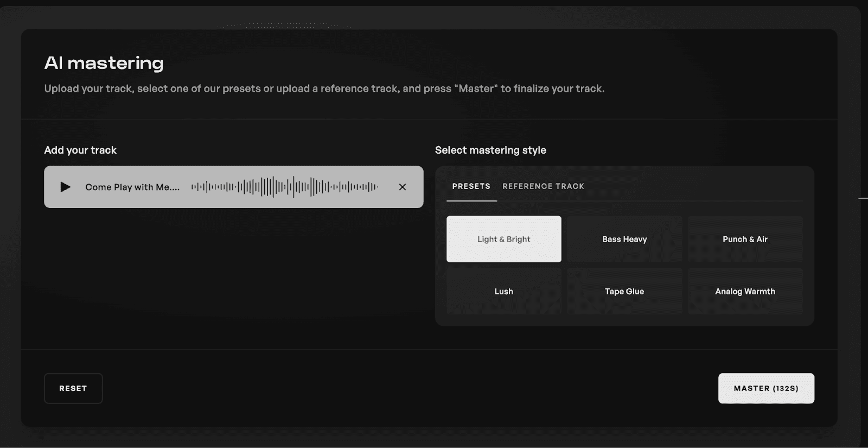Switch to the Presets tab

pos(471,186)
